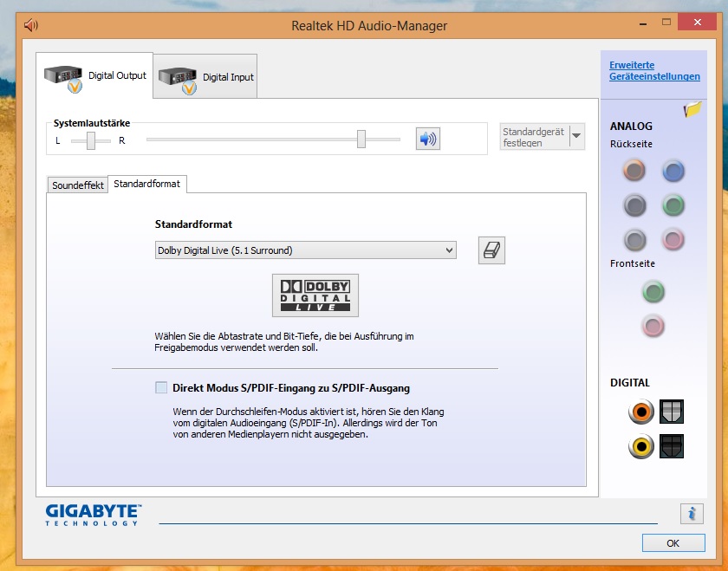Viewport: 728px width, 571px height.
Task: Click the blue rear analog jack
Action: 673,171
